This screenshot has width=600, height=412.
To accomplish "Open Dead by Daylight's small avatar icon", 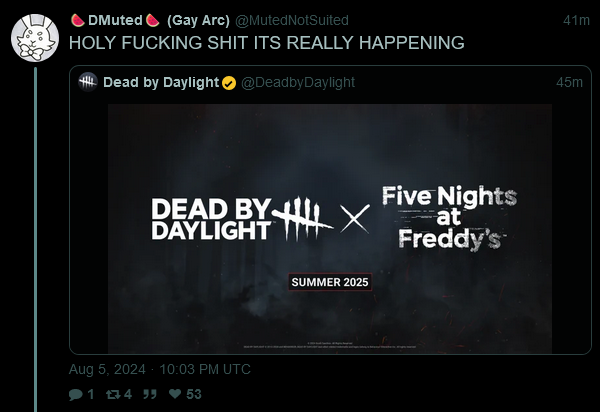I will coord(88,82).
